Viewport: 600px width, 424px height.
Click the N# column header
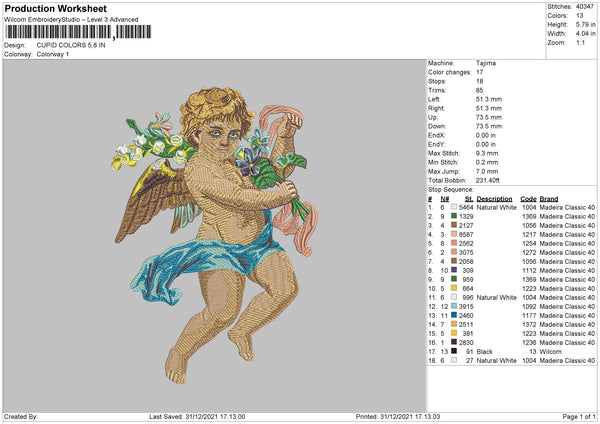point(445,199)
